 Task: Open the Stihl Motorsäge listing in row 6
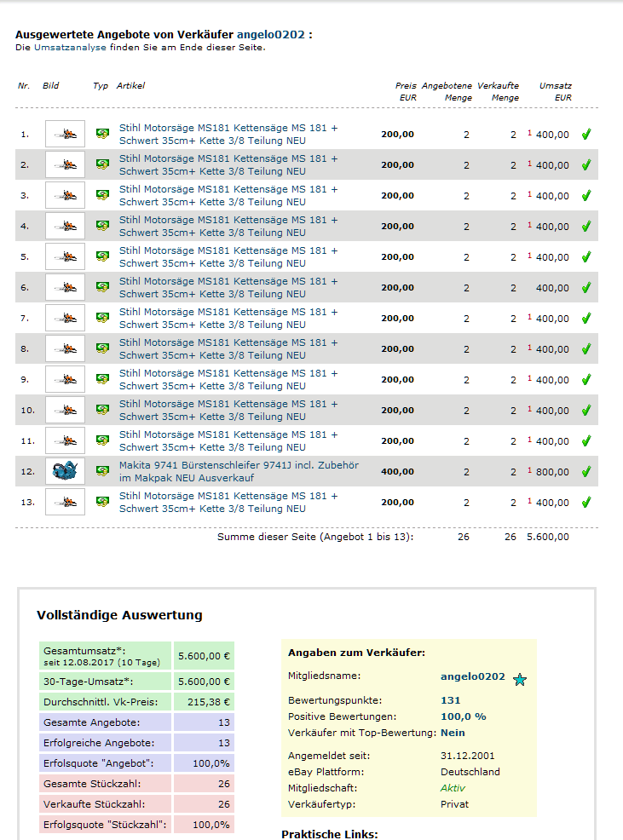pos(228,287)
